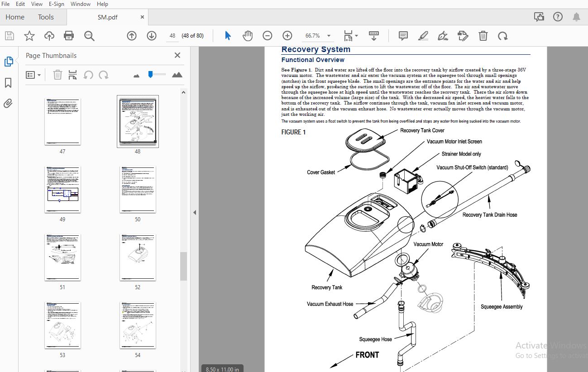588x372 pixels.
Task: Select page 49 thumbnail
Action: (62, 190)
